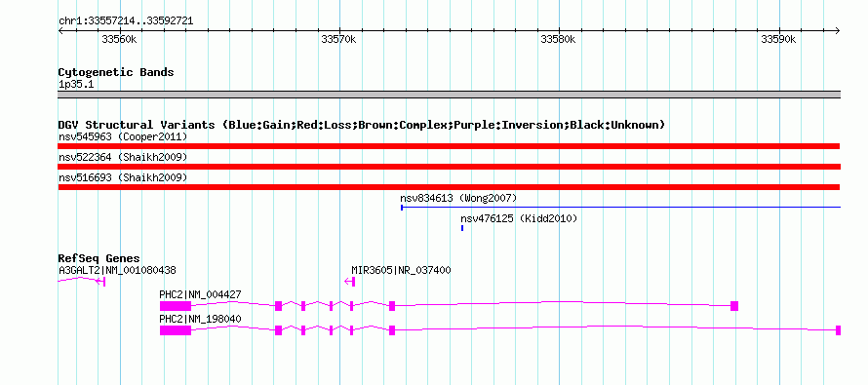Click the nsv545963 (Cooper2011) label
The width and height of the screenshot is (868, 385).
tap(123, 136)
